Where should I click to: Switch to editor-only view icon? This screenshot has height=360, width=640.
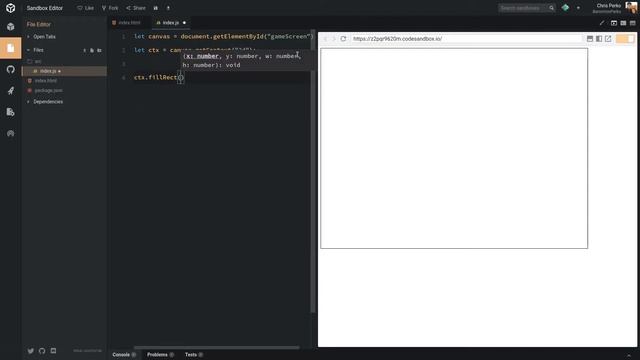[633, 23]
